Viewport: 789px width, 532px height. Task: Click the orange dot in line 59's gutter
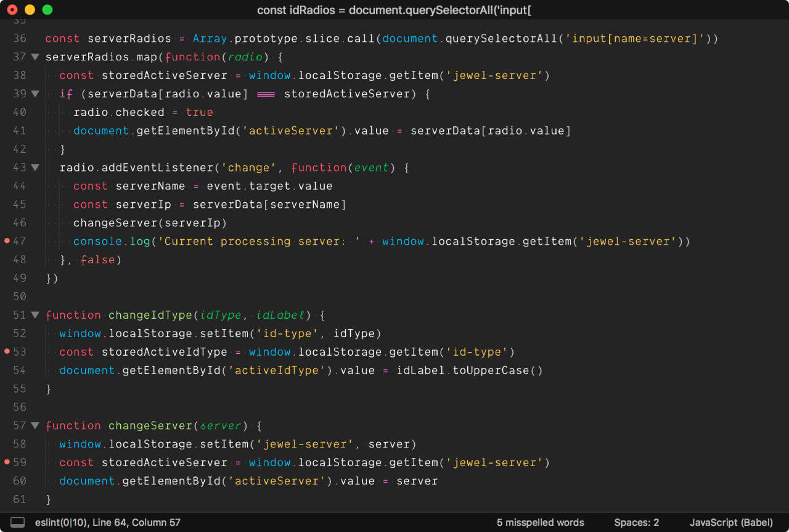click(7, 462)
